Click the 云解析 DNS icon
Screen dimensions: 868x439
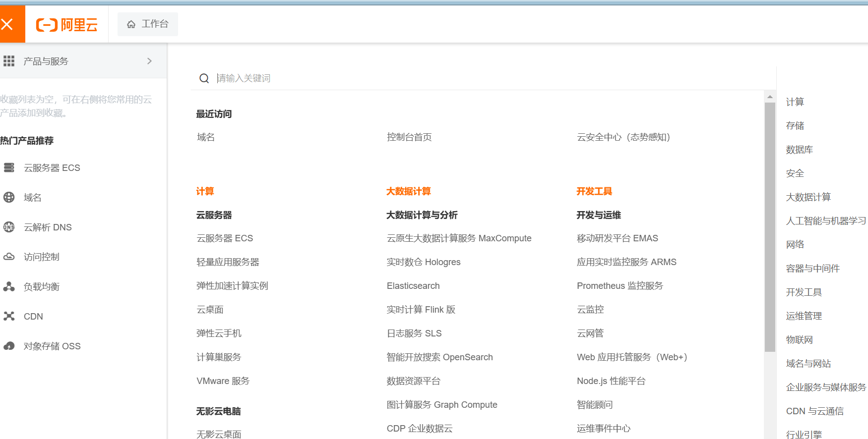pyautogui.click(x=9, y=227)
